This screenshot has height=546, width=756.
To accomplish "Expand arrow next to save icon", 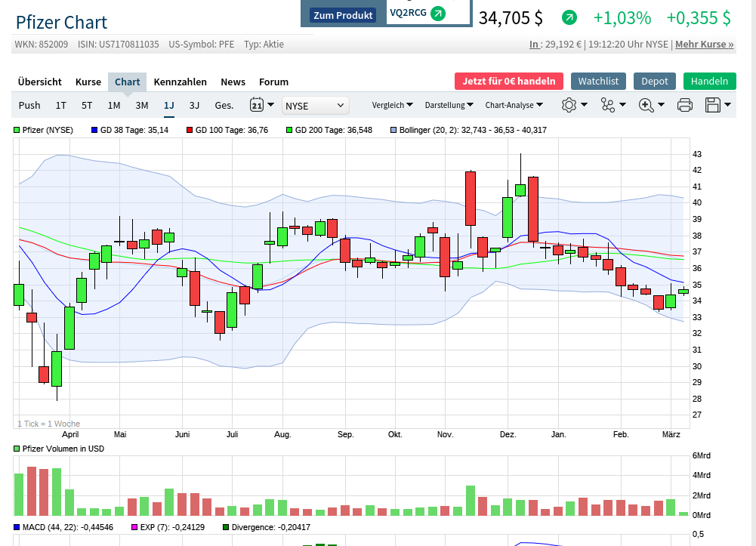I will tap(727, 104).
